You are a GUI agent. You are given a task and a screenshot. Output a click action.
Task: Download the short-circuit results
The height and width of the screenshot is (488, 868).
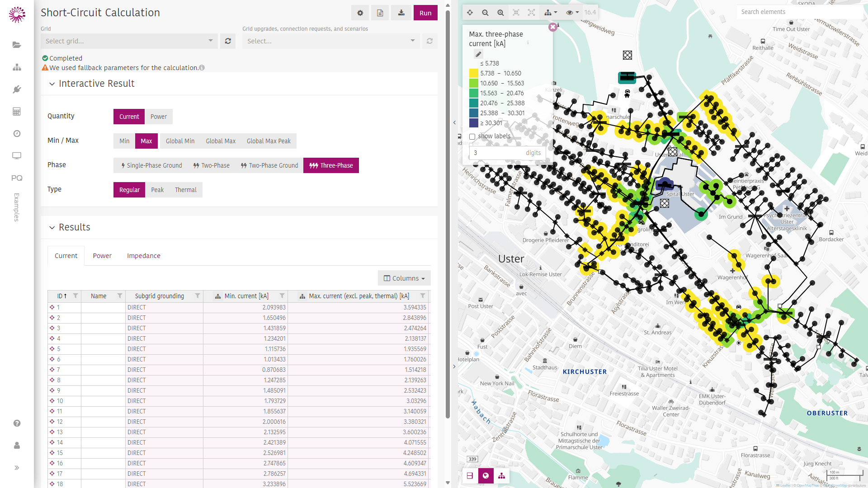tap(401, 13)
